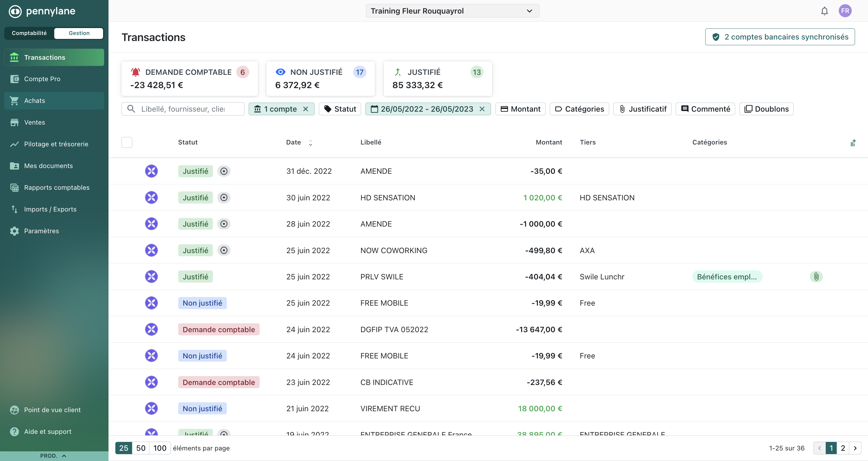
Task: Click the Bénéfices empl... category tag
Action: [727, 277]
